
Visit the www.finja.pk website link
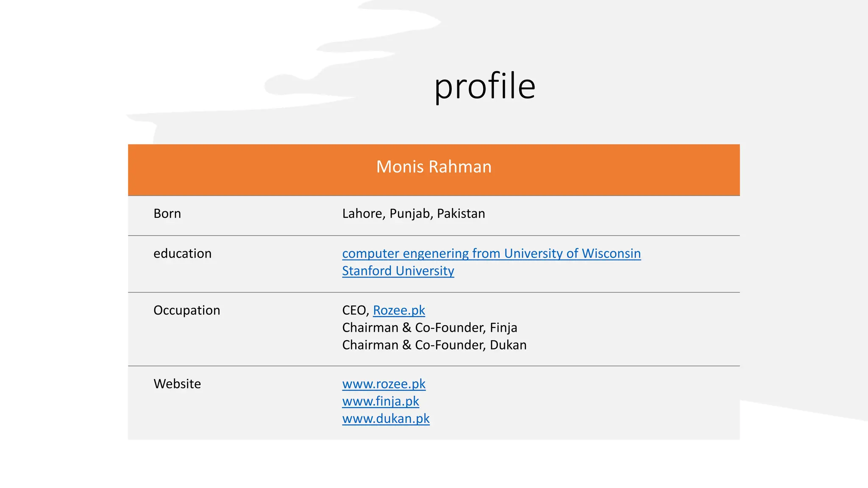381,401
